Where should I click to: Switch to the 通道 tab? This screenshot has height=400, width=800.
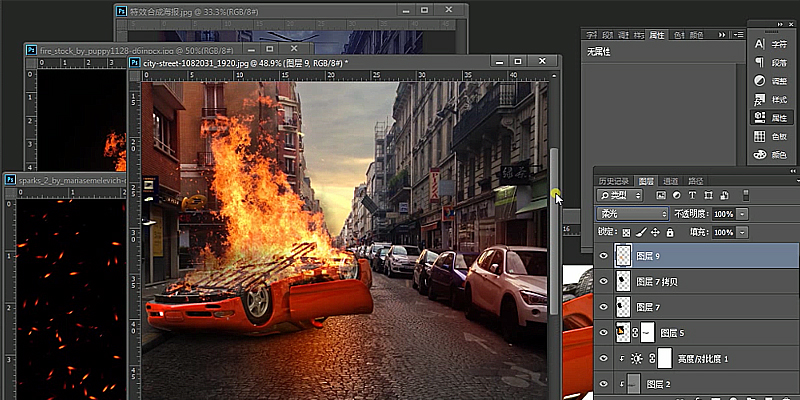[x=670, y=181]
